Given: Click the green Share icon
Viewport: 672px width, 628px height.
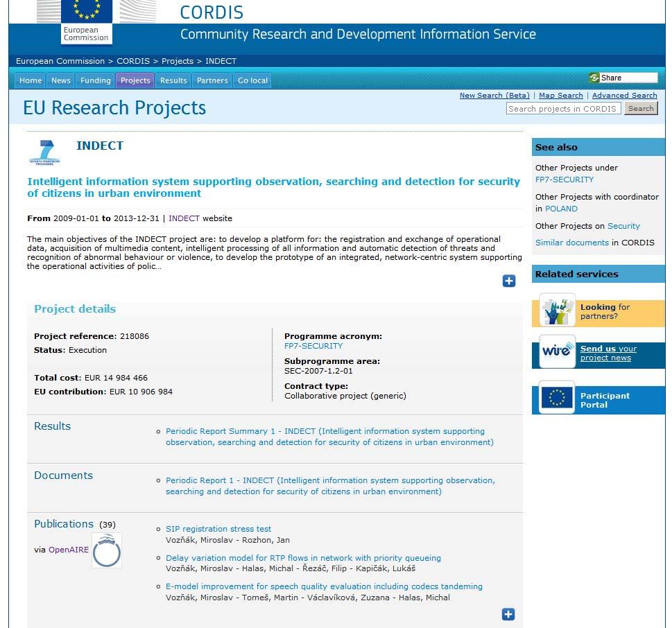Looking at the screenshot, I should 594,78.
